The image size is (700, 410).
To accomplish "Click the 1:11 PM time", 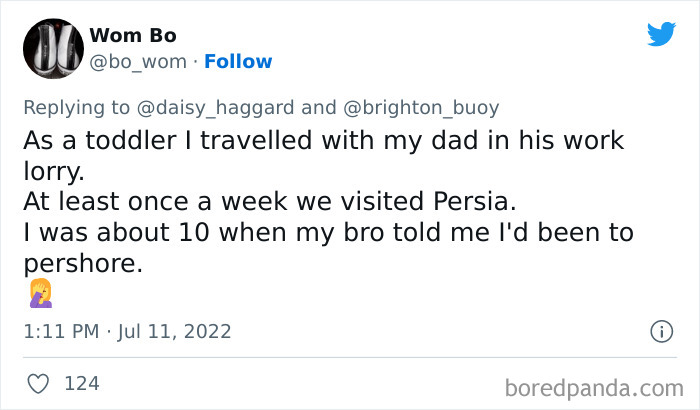I will (x=59, y=331).
